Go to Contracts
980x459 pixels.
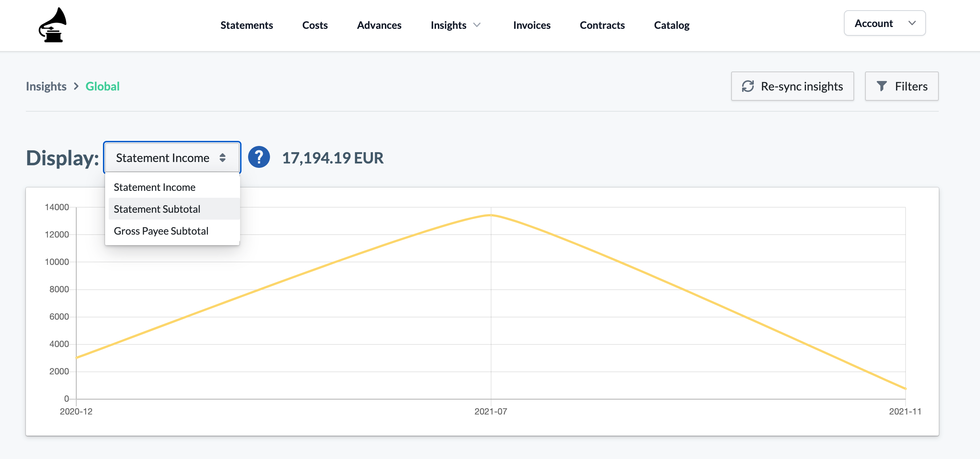[602, 25]
